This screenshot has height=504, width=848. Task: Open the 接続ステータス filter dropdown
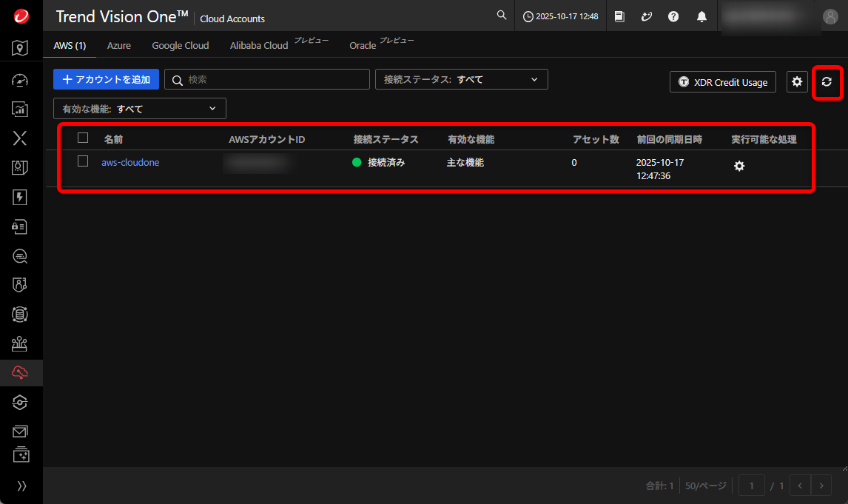461,79
